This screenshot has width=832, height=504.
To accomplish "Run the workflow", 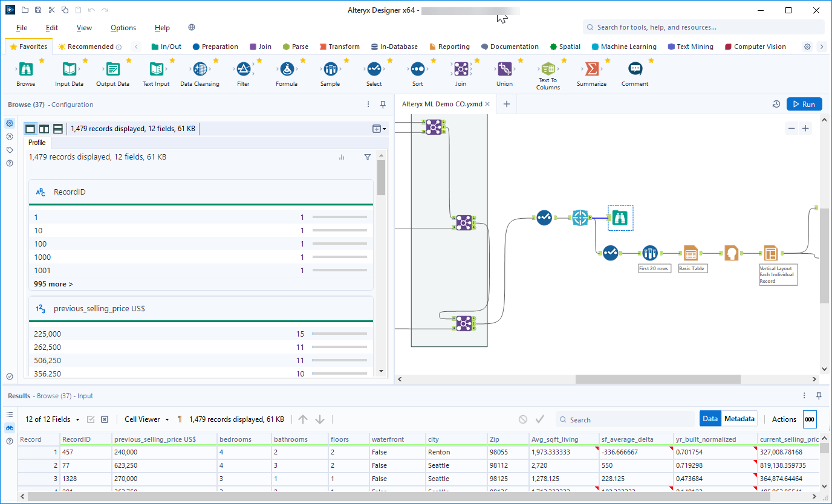I will tap(804, 105).
